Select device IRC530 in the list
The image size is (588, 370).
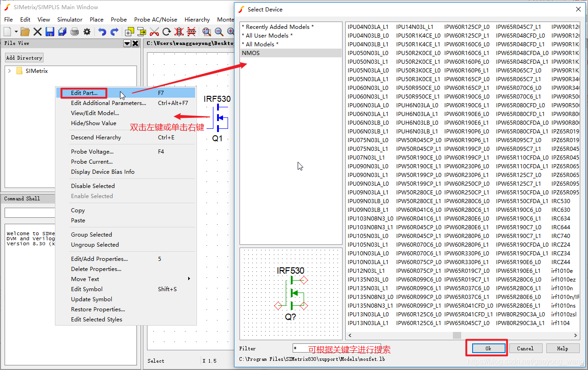click(561, 201)
